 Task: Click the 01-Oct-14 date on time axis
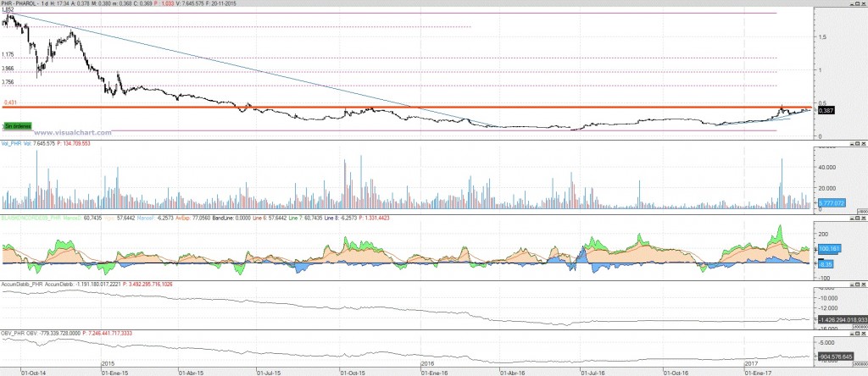coord(32,371)
